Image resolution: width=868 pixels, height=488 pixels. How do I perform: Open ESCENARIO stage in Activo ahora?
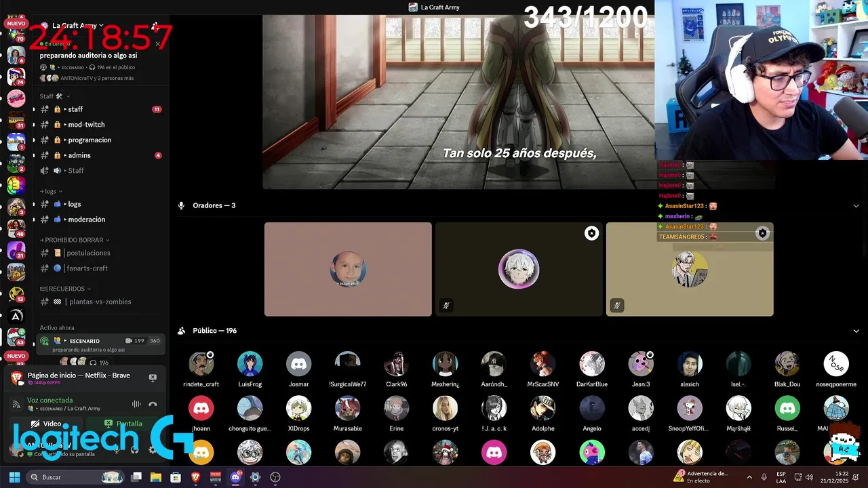click(100, 344)
